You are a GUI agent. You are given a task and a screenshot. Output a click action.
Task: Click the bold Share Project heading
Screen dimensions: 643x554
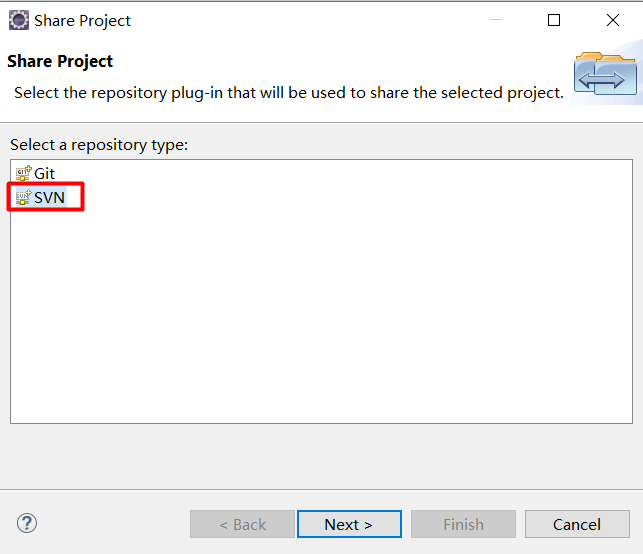point(60,61)
